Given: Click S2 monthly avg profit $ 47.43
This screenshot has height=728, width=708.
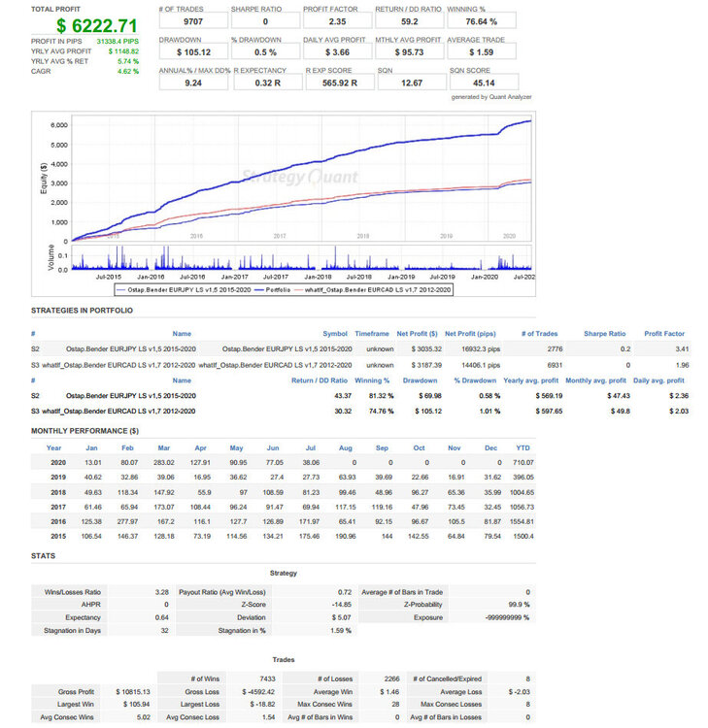Looking at the screenshot, I should click(x=619, y=396).
